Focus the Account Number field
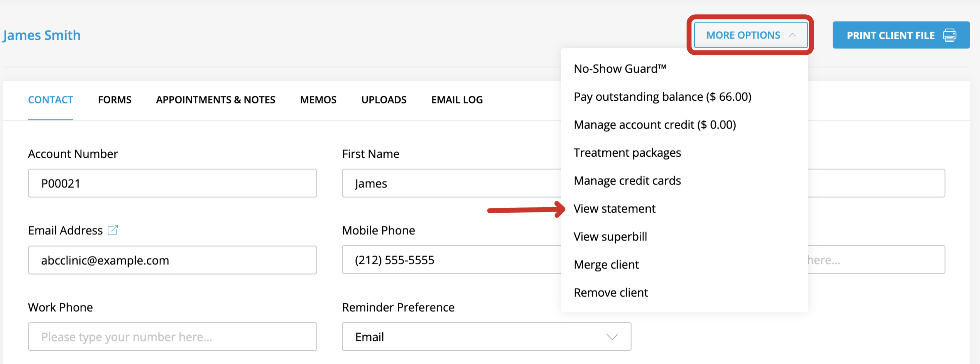The width and height of the screenshot is (980, 364). [x=172, y=183]
